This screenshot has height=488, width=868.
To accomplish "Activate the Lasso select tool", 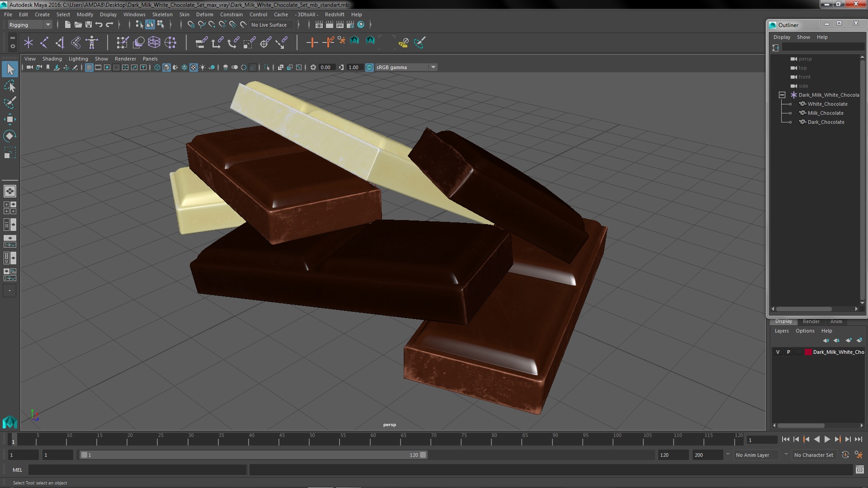I will click(x=9, y=86).
